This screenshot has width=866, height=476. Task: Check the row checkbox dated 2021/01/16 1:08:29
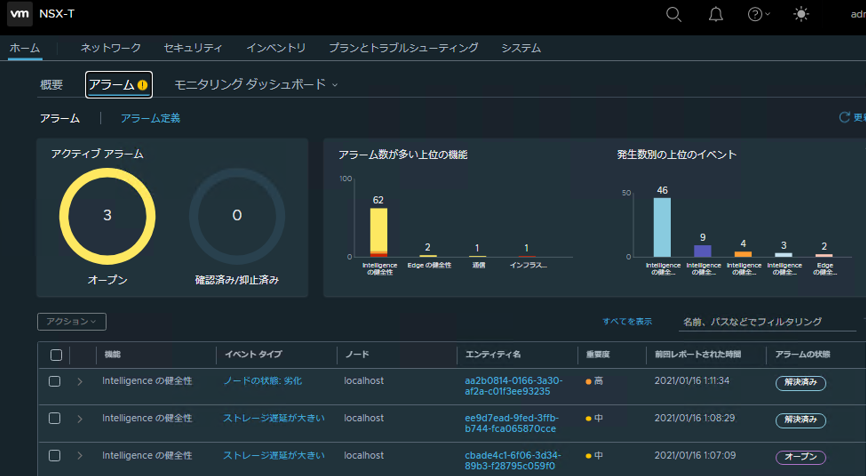pyautogui.click(x=54, y=418)
